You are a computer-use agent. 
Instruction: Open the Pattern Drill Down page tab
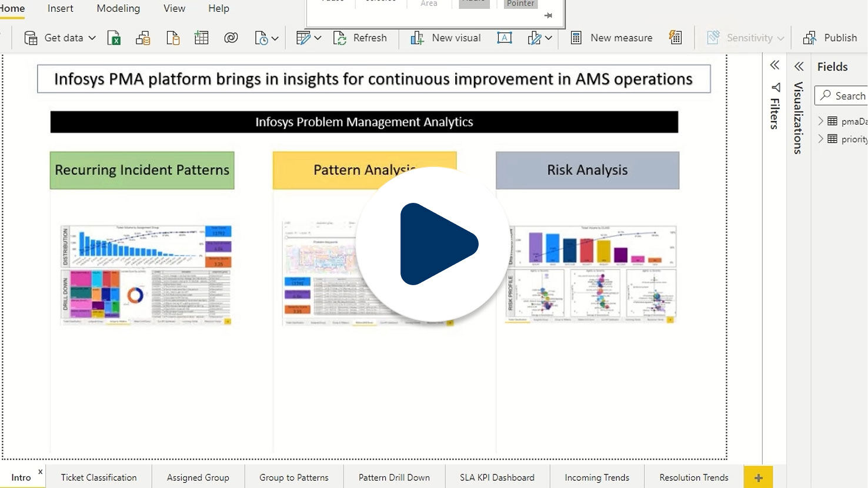click(x=394, y=477)
